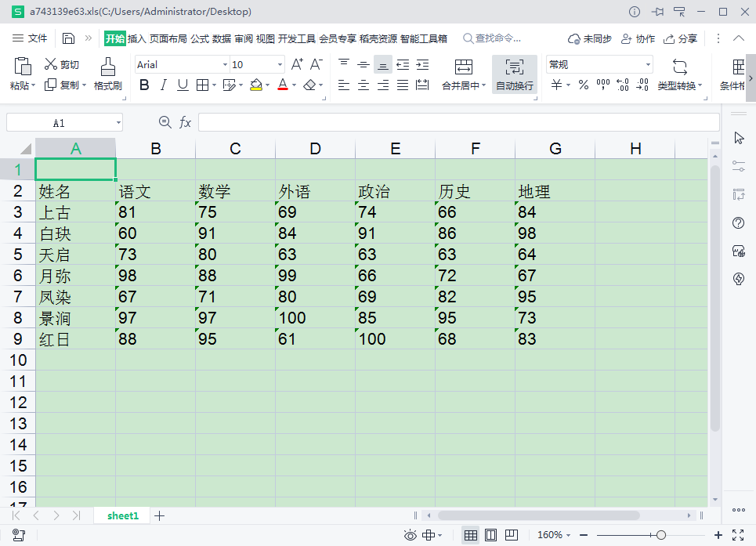Decrease decimal places icon
The width and height of the screenshot is (756, 546).
pos(642,85)
